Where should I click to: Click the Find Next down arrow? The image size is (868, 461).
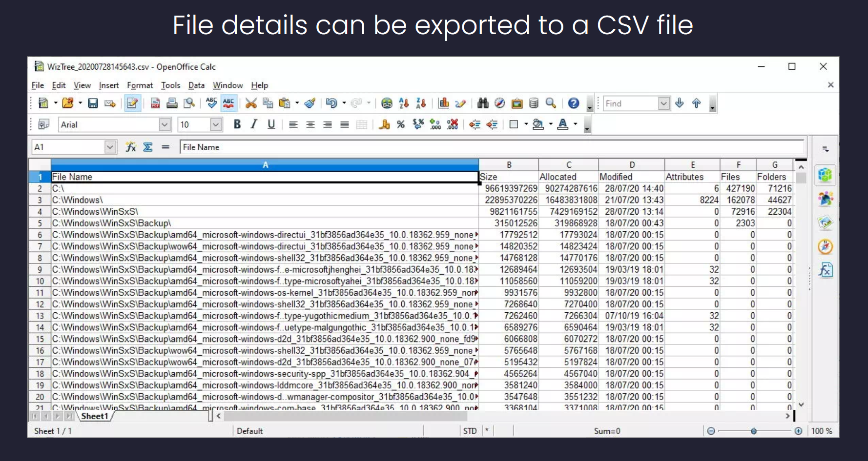coord(680,103)
